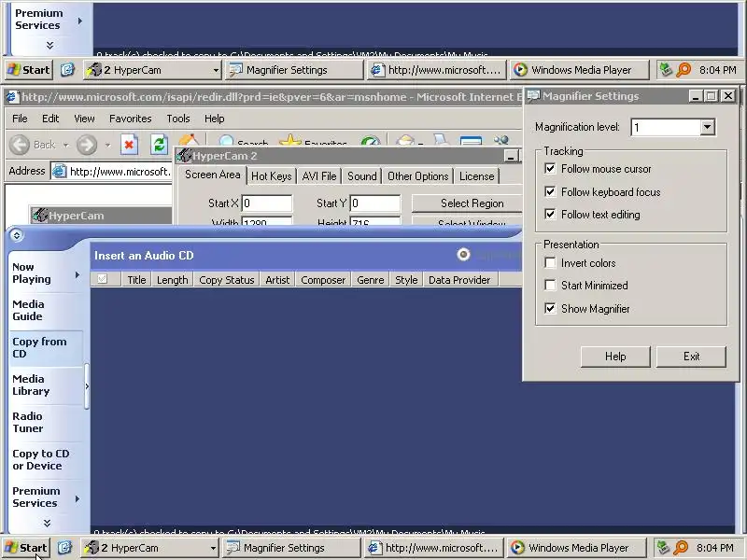
Task: Sort tracks by the Copy Status column header
Action: pyautogui.click(x=226, y=279)
